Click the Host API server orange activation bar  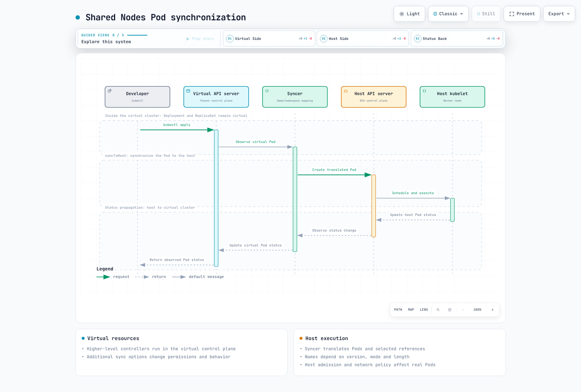(x=374, y=206)
